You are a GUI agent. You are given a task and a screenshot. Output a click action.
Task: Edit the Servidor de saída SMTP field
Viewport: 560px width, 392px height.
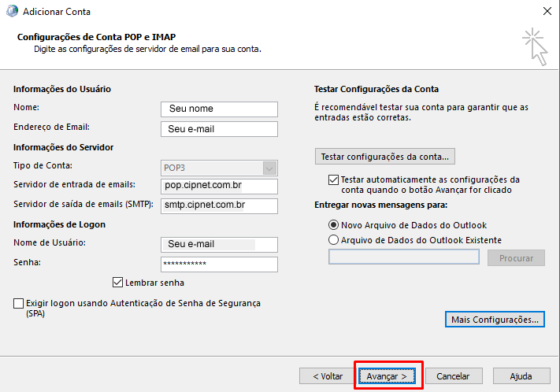219,206
